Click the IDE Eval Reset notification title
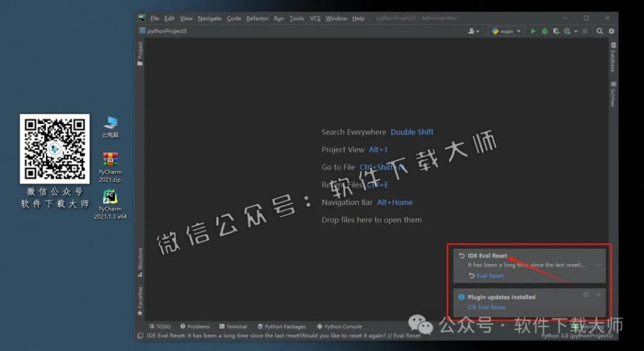 point(487,255)
